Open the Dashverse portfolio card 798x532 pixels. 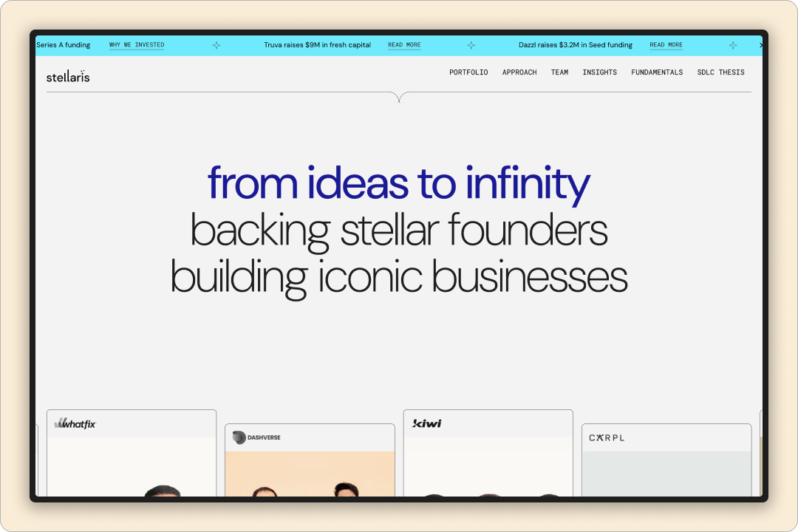(x=310, y=460)
